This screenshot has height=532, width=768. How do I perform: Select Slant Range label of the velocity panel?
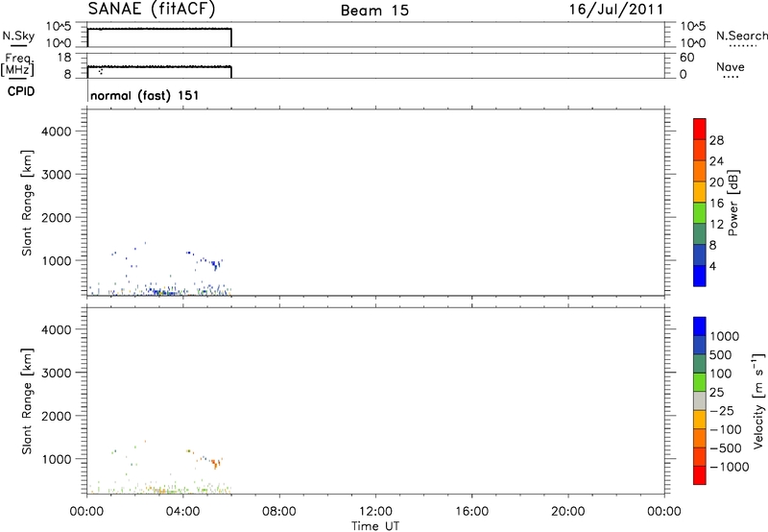point(27,401)
